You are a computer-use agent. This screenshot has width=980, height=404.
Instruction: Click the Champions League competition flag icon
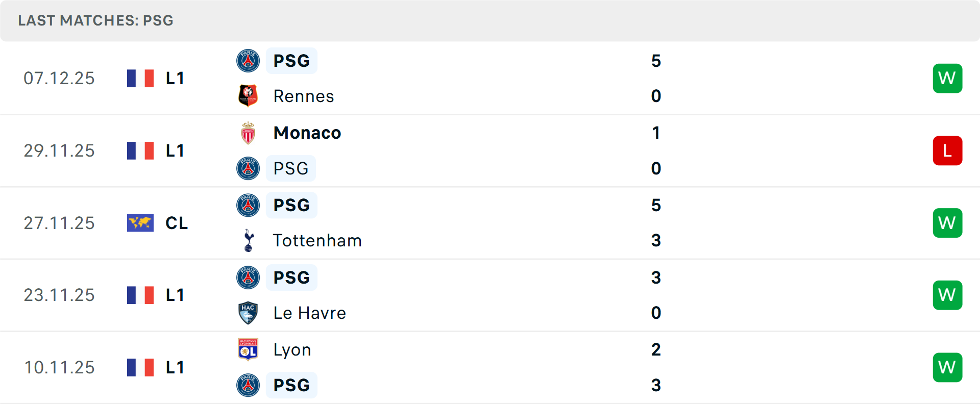click(140, 223)
